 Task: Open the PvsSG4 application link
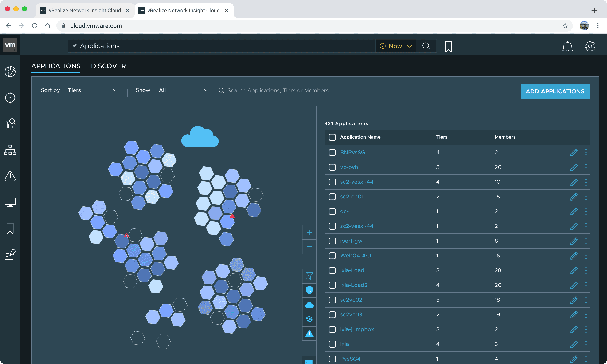pos(350,359)
